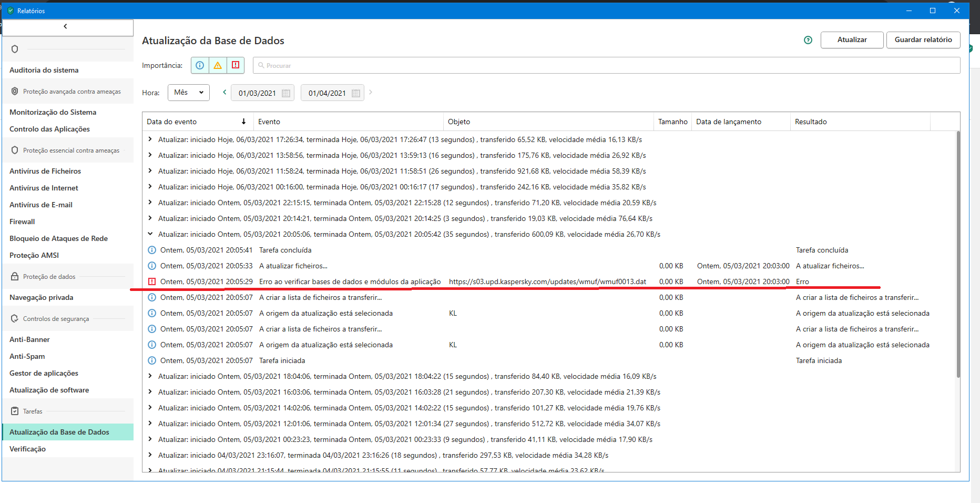Screen dimensions: 980x503
Task: Click the Procurar search field
Action: (606, 65)
